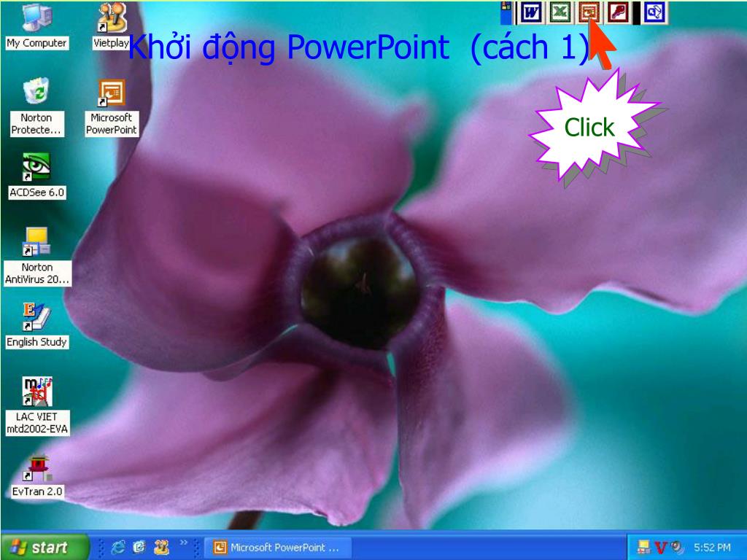Screen dimensions: 747x560
Task: Open Internet Explorer from Quick Launch
Action: 117,547
